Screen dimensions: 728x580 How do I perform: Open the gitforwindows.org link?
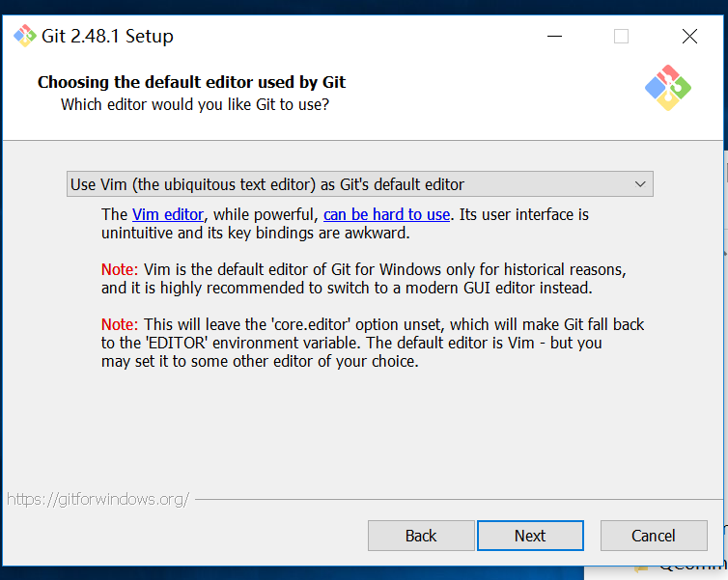click(x=98, y=499)
